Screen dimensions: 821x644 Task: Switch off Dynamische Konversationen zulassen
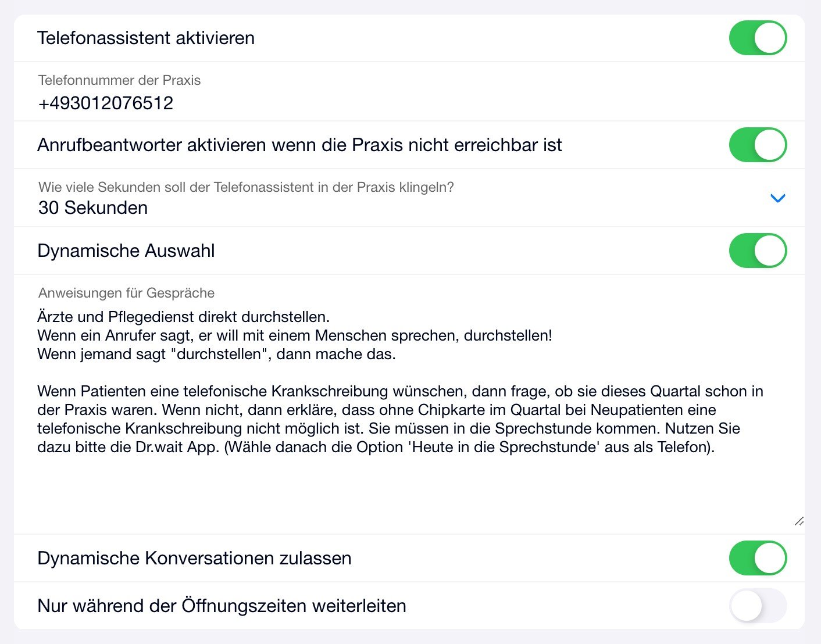pyautogui.click(x=758, y=558)
